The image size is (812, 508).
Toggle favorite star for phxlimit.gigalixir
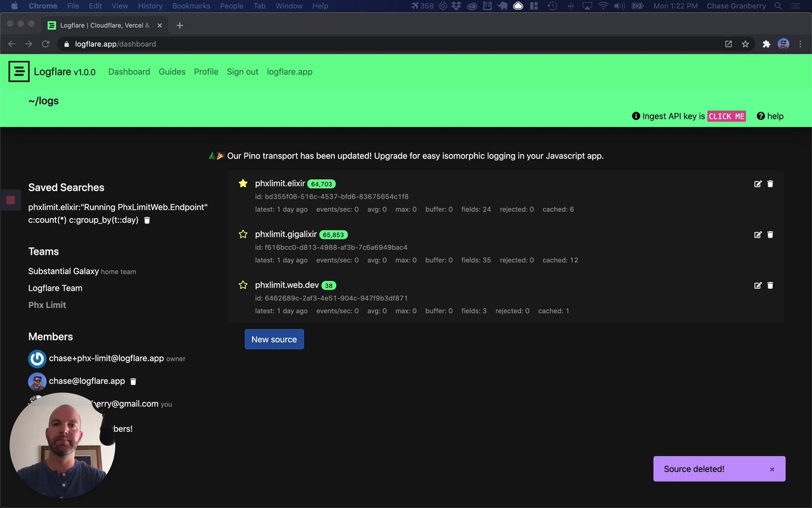point(243,234)
